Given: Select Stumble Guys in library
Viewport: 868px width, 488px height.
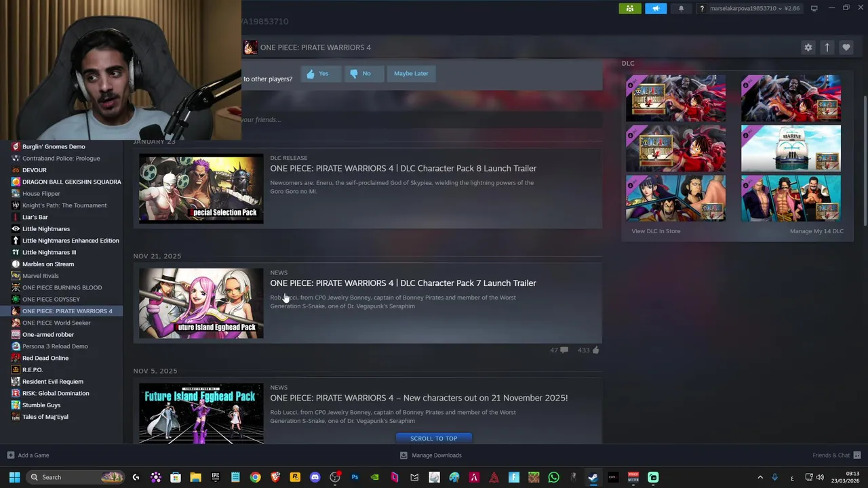Looking at the screenshot, I should (x=41, y=405).
